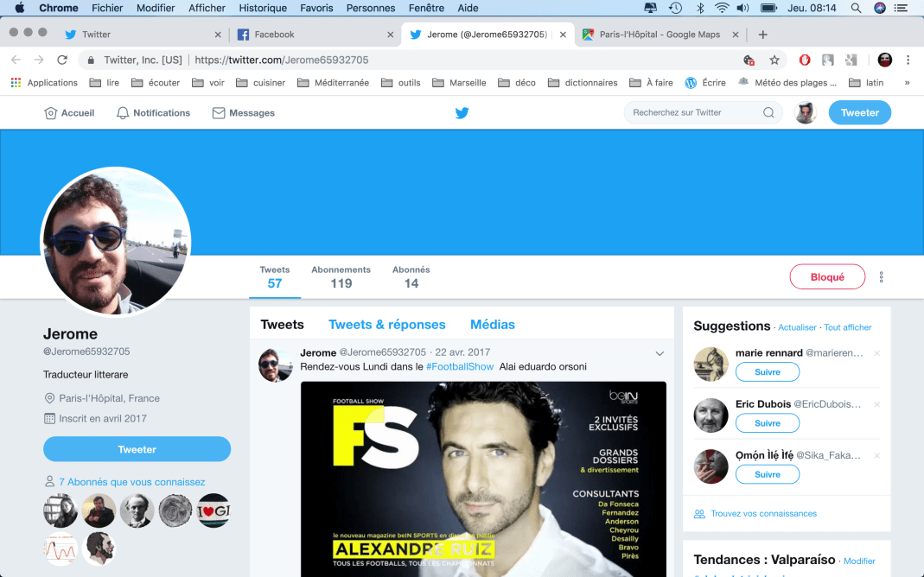This screenshot has height=577, width=924.
Task: Dismiss marie rennard suggestion
Action: pos(876,353)
